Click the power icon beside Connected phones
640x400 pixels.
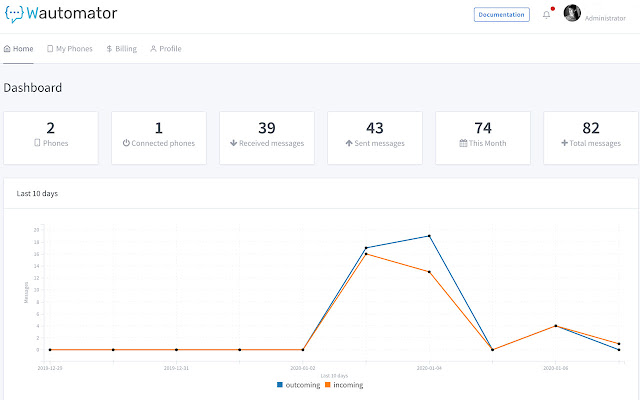[126, 143]
